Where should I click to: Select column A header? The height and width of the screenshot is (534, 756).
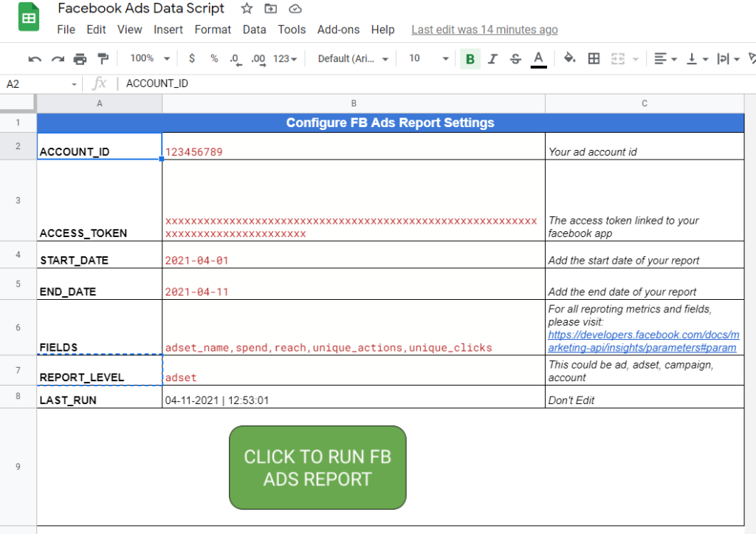click(100, 103)
